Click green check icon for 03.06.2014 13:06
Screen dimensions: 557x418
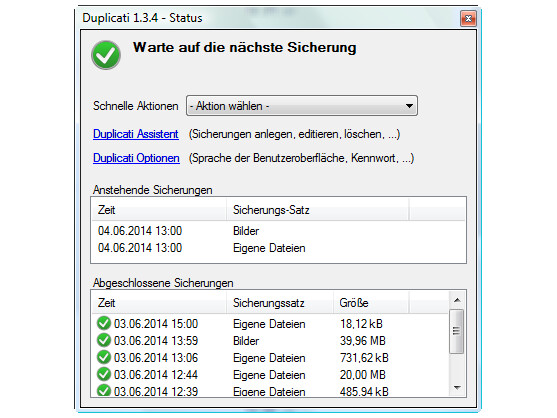point(104,357)
